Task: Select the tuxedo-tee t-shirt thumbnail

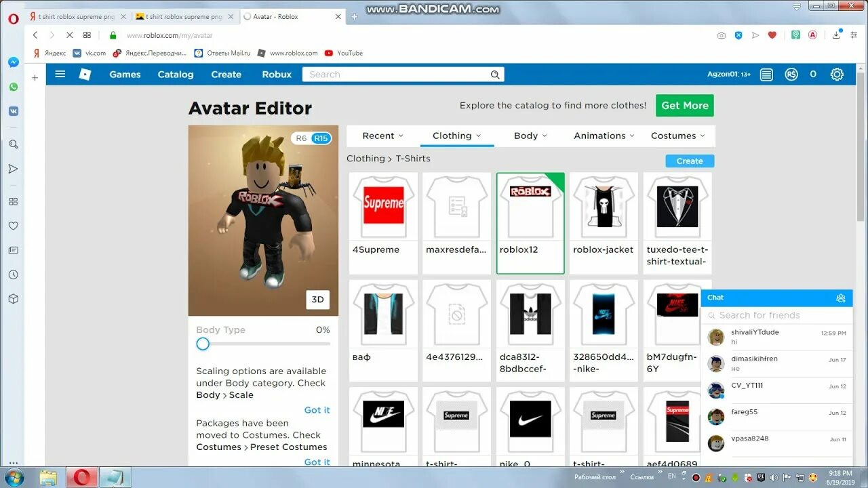Action: 677,206
